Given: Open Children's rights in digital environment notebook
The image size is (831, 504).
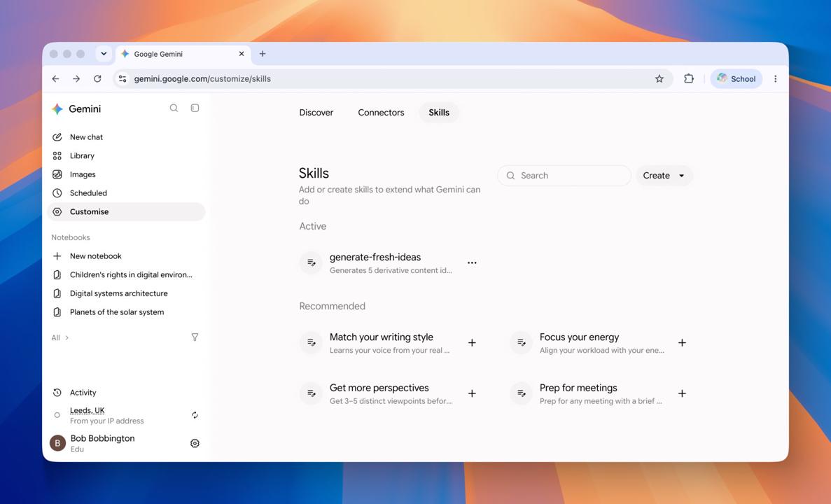Looking at the screenshot, I should [126, 274].
